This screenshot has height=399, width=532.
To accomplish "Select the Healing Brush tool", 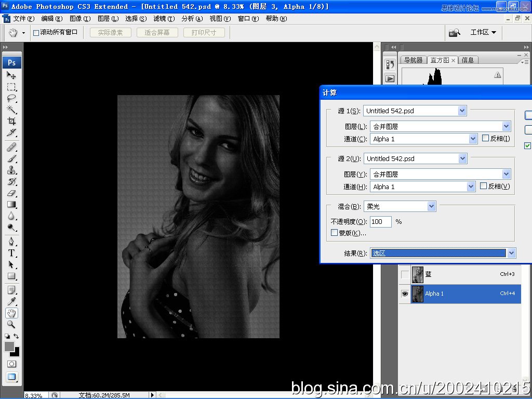I will point(11,147).
